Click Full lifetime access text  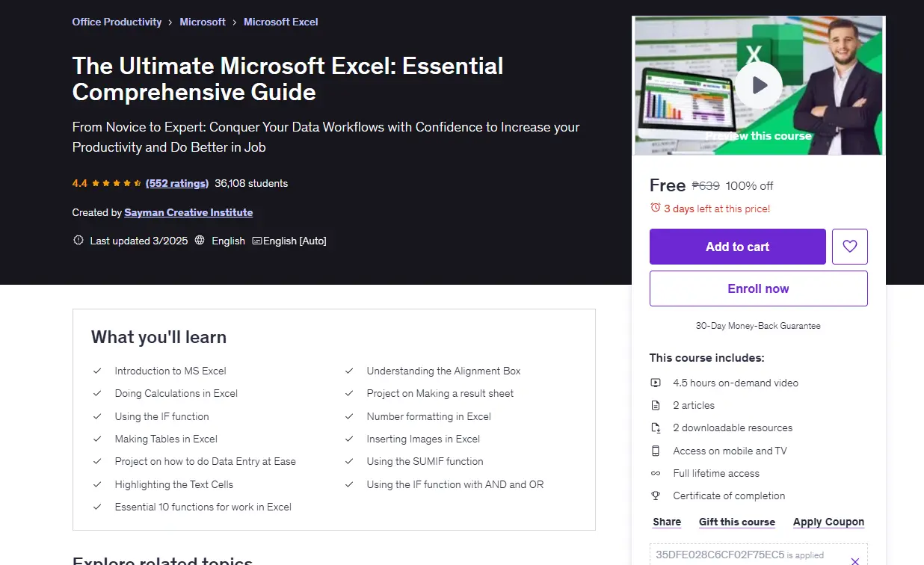click(716, 473)
